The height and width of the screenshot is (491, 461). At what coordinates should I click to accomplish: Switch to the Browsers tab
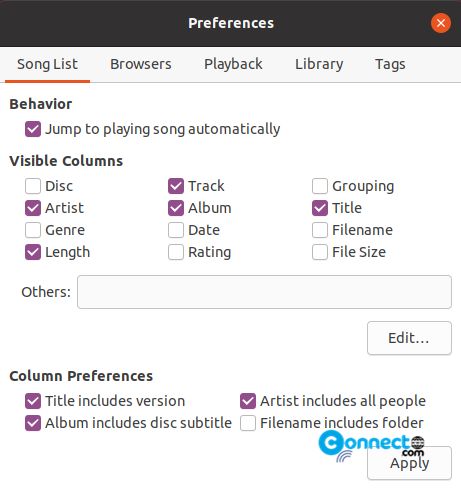pos(141,64)
